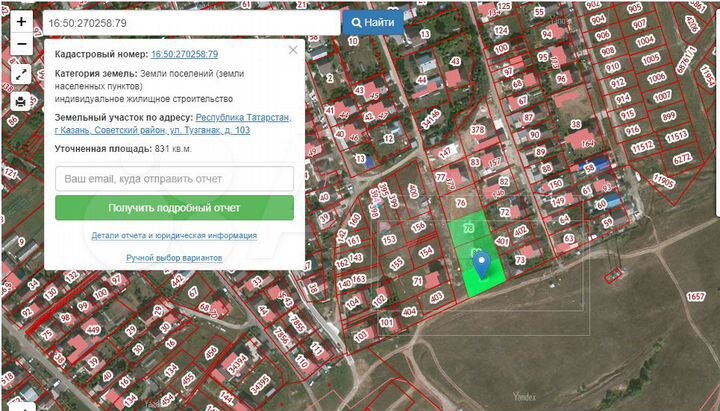Toggle fullscreen map with the arrows icon
The width and height of the screenshot is (720, 411).
click(x=21, y=74)
